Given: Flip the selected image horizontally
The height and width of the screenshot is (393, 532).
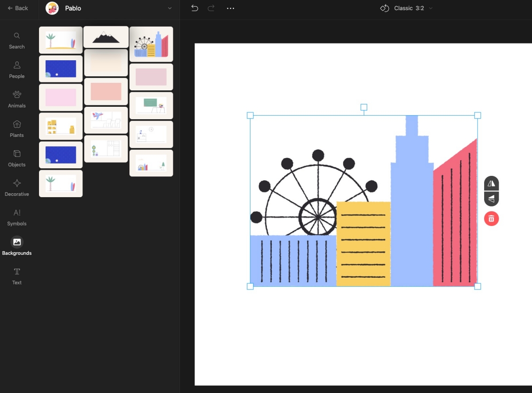Looking at the screenshot, I should point(491,183).
